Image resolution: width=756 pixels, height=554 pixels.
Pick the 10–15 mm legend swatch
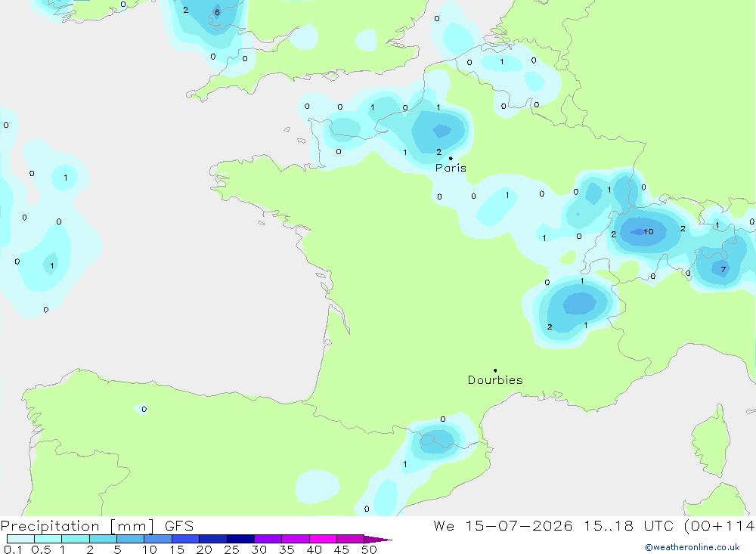[158, 539]
